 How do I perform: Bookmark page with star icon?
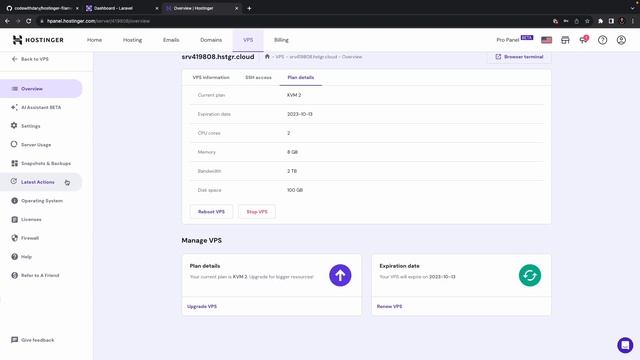[x=587, y=21]
